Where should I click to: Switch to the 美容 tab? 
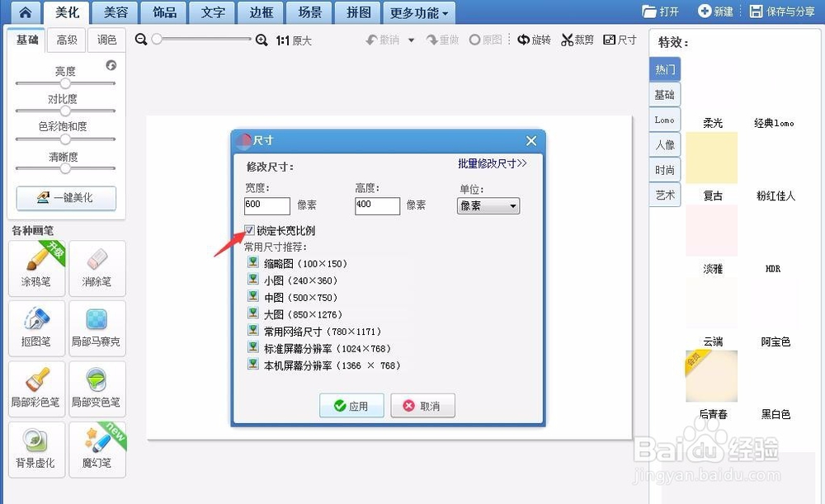coord(115,12)
